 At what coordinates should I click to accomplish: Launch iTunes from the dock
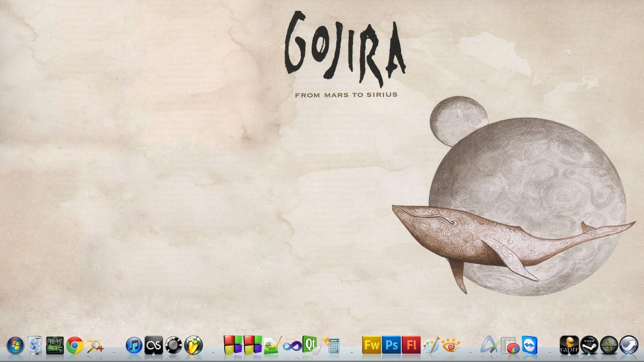[134, 345]
